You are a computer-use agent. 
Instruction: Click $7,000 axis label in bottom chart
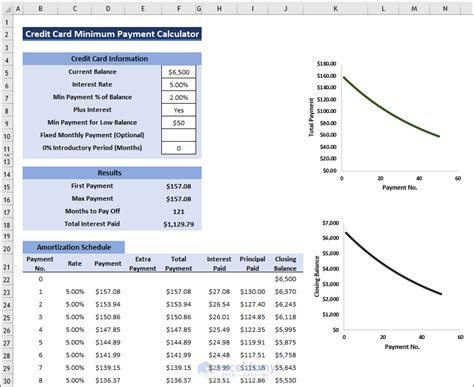click(331, 223)
